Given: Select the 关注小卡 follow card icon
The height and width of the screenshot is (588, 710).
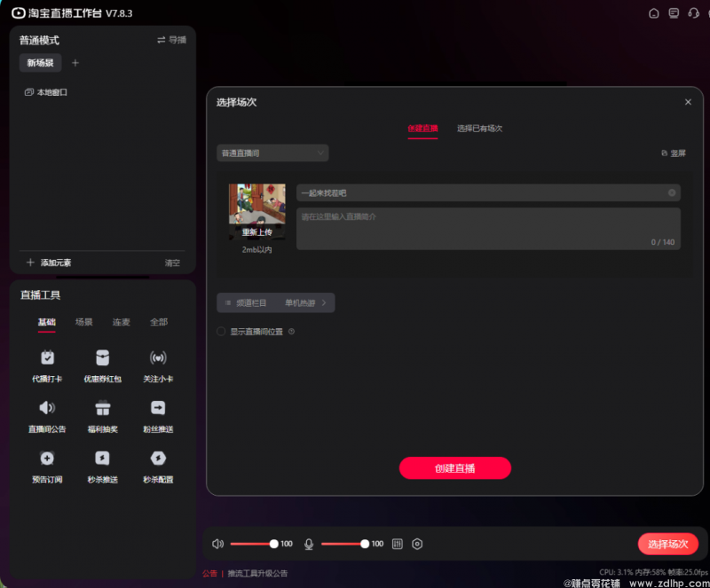Looking at the screenshot, I should coord(158,358).
